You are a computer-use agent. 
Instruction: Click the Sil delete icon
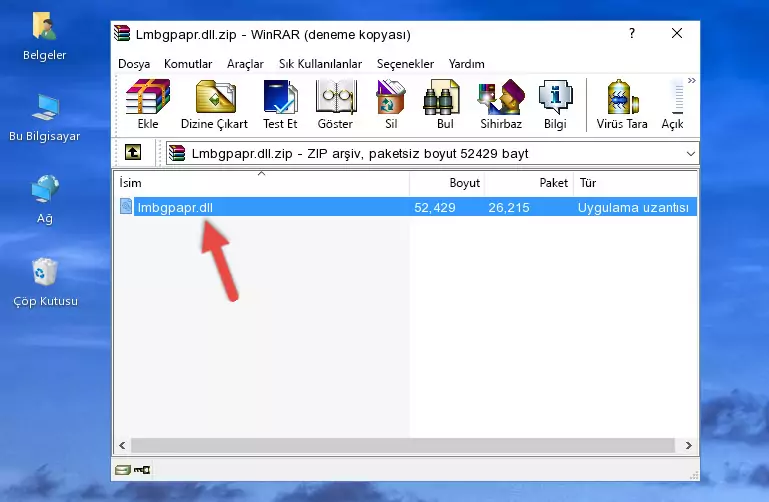[x=391, y=104]
